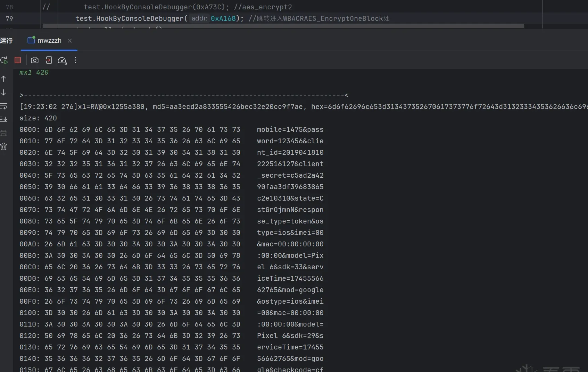Click the dashed separator output line

[184, 95]
